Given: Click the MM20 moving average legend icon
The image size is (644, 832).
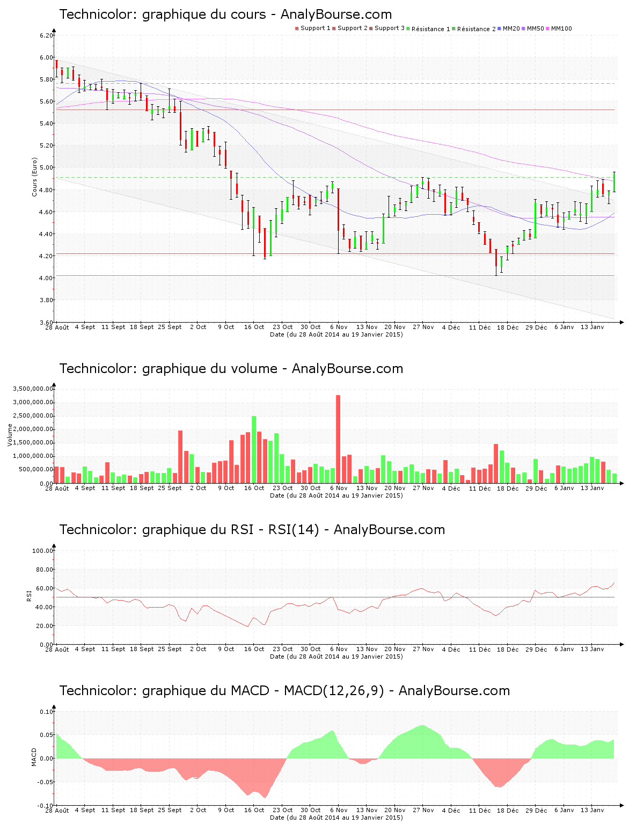Looking at the screenshot, I should 498,27.
